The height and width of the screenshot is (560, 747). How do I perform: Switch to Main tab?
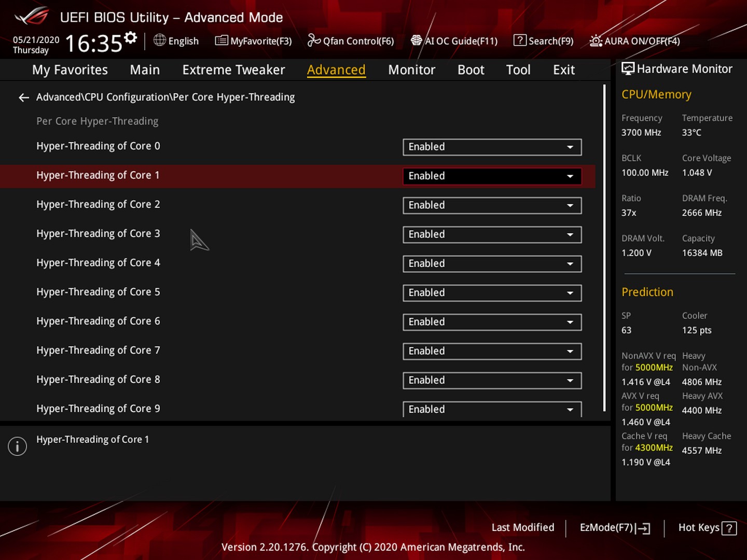(x=145, y=70)
